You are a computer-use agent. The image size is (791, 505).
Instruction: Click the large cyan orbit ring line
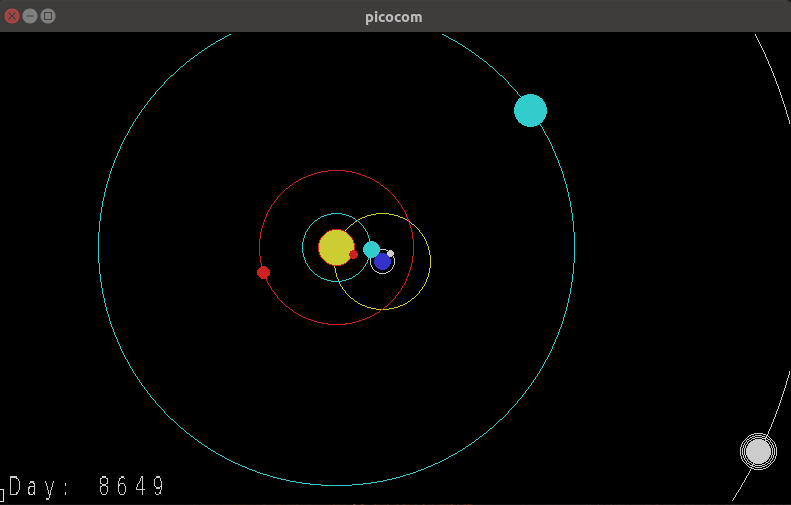(99, 247)
